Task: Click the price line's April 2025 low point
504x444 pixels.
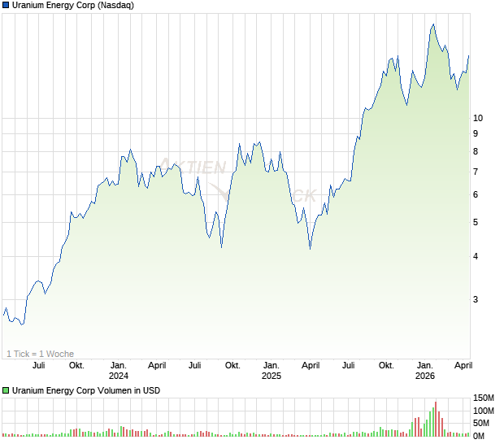Action: 311,249
